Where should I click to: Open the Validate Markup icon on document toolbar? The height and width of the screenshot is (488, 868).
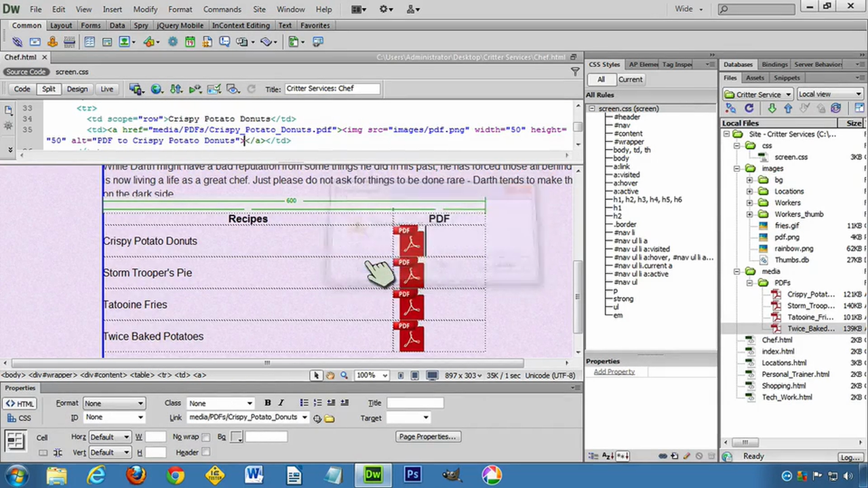coord(214,89)
